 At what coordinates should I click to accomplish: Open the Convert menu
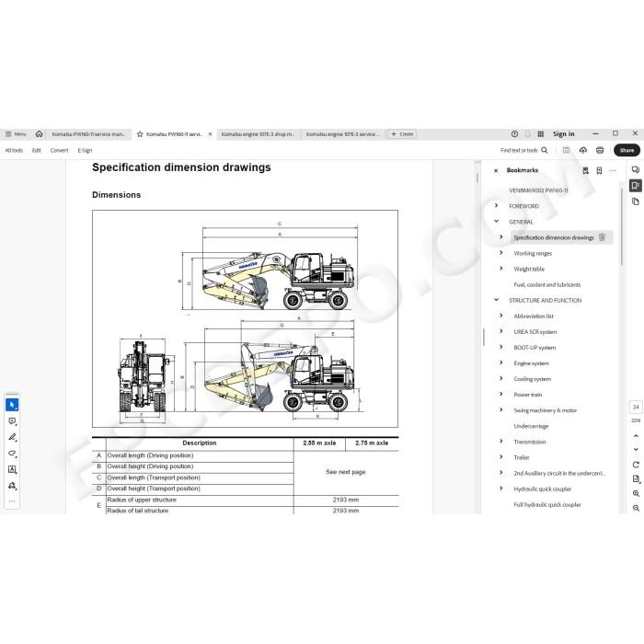[x=59, y=150]
